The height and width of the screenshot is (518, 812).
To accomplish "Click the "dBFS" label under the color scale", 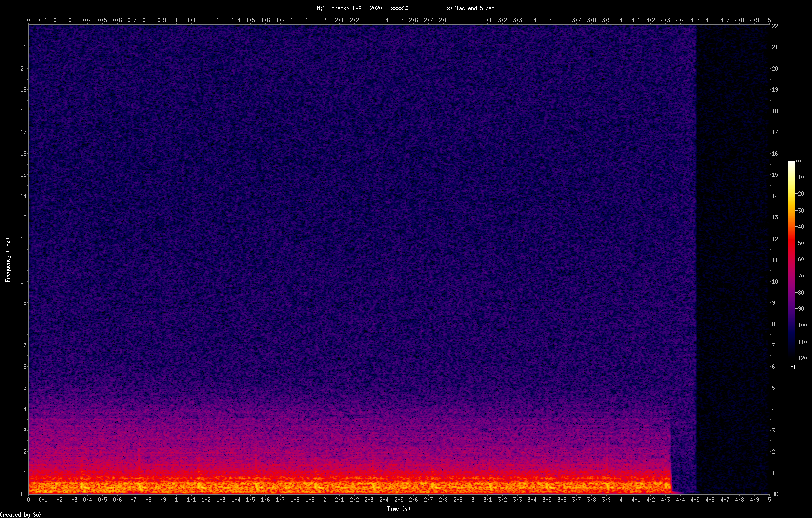I will point(796,367).
